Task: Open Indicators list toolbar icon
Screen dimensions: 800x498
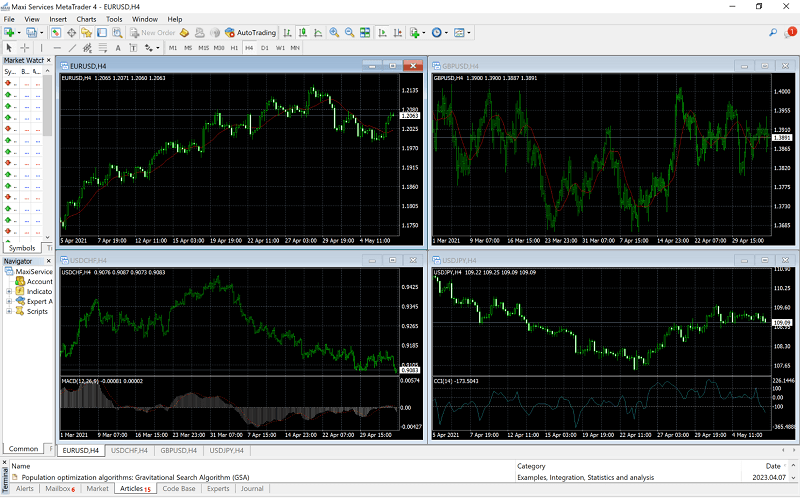Action: click(414, 33)
